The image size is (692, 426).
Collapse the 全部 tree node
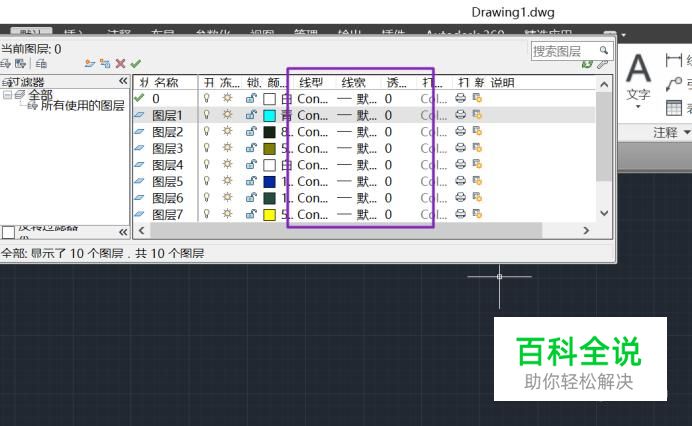click(x=7, y=95)
